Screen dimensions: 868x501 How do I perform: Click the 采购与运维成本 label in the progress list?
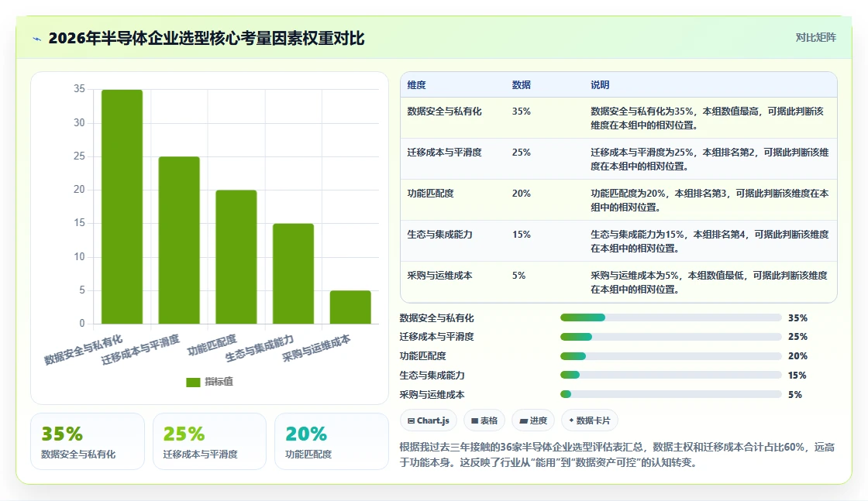click(x=432, y=394)
